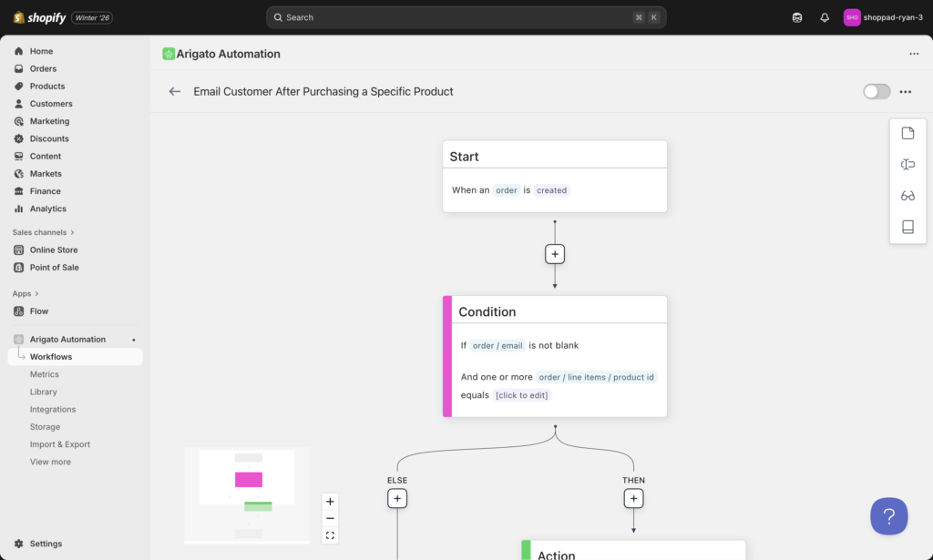Viewport: 933px width, 560px height.
Task: Expand the Apps section
Action: 21,293
